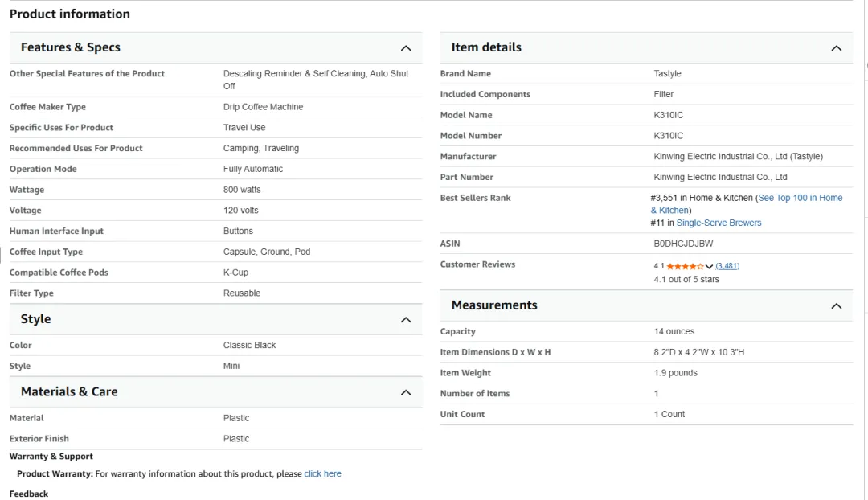Click the 'Fully Automatic' operation mode value
Viewport: 868px width, 500px height.
[x=253, y=169]
